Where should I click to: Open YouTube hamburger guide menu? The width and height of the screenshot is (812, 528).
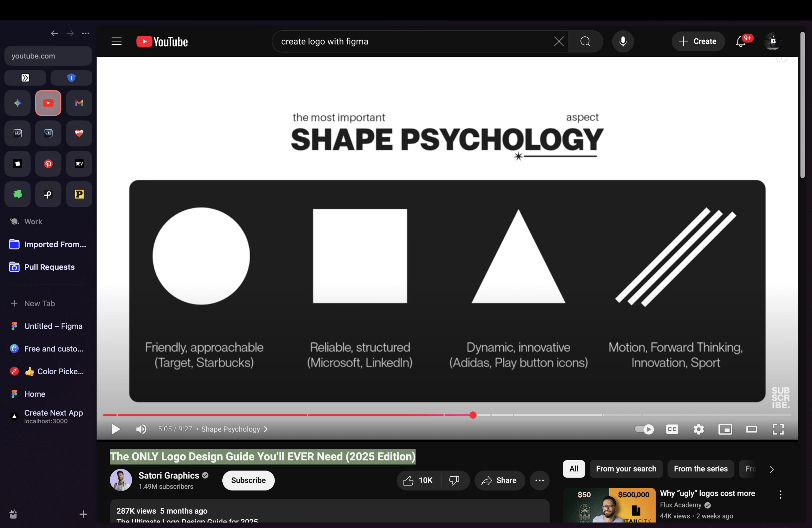coord(116,41)
